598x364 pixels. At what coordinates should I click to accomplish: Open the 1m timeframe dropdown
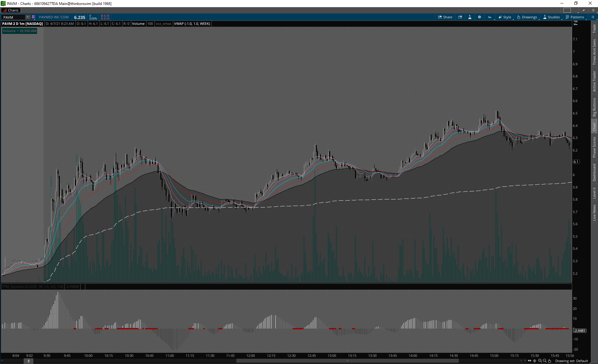[490, 17]
